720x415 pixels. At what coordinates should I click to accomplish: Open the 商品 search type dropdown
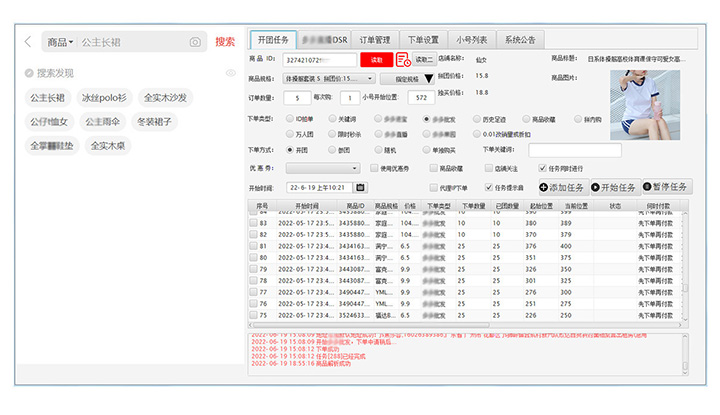tap(60, 42)
